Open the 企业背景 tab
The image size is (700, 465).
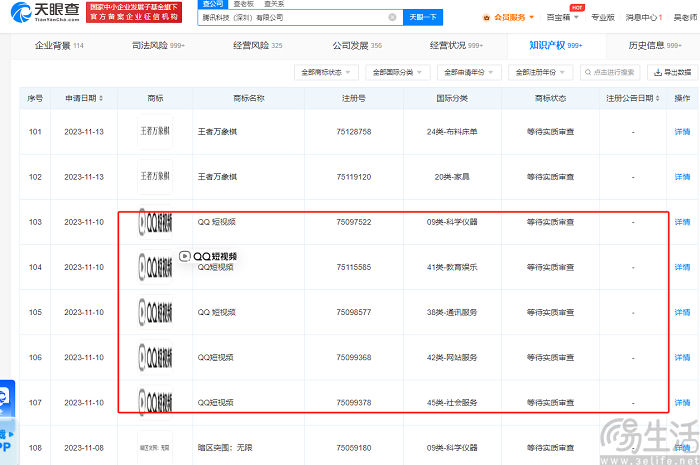pos(59,46)
